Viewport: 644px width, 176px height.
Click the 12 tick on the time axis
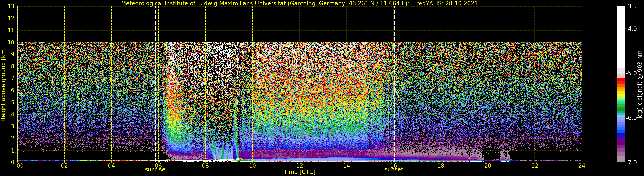click(300, 166)
